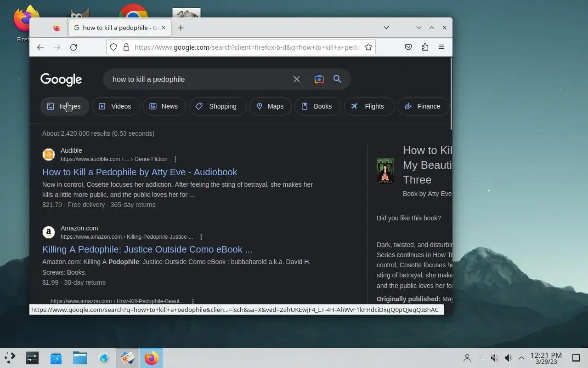Switch to Shopping results filter
The image size is (588, 368).
(x=217, y=106)
